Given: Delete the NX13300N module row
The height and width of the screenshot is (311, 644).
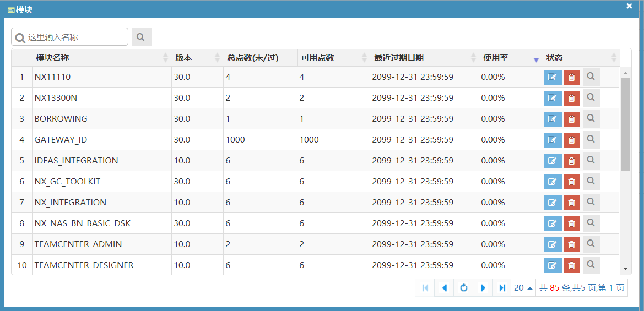Looking at the screenshot, I should tap(572, 99).
